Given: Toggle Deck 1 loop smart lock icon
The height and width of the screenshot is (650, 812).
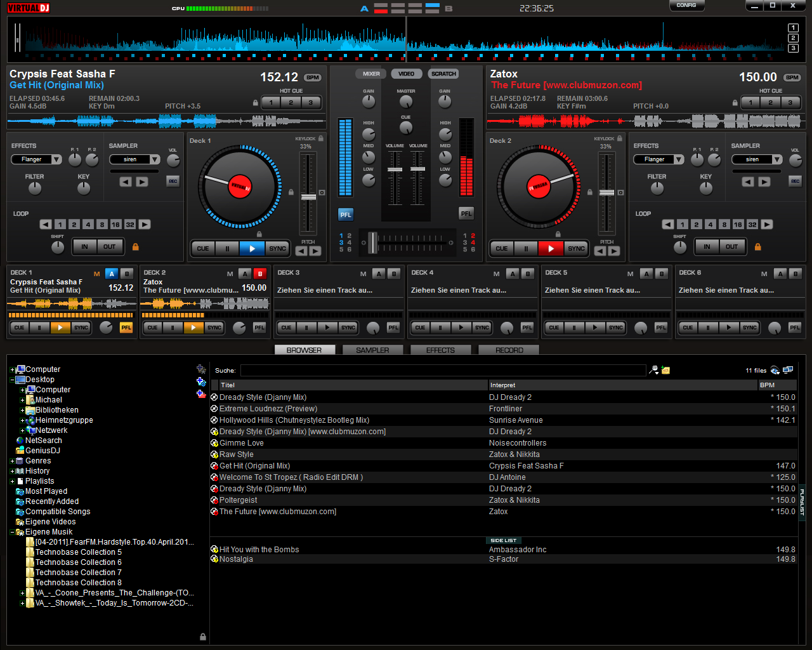Looking at the screenshot, I should pyautogui.click(x=135, y=246).
